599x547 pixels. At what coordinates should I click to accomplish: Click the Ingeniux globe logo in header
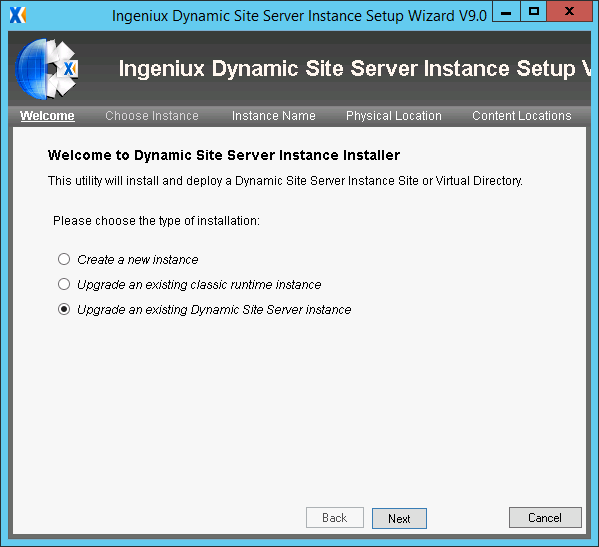47,69
